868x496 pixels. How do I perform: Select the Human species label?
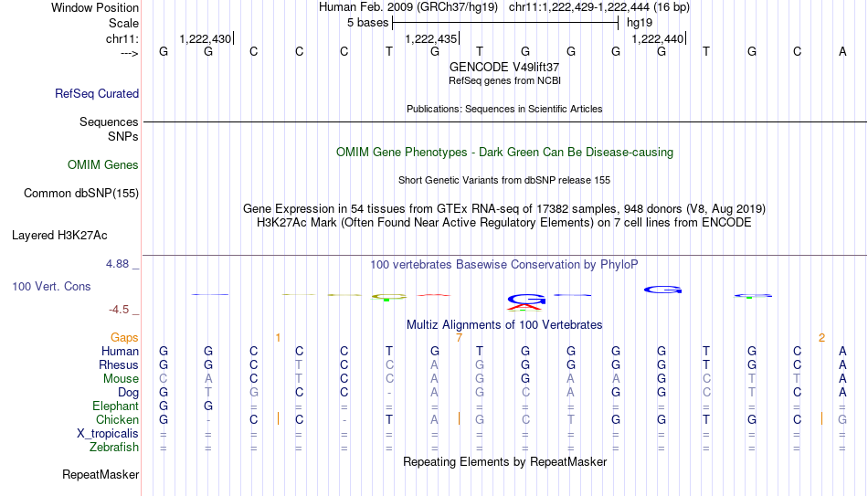[x=120, y=351]
